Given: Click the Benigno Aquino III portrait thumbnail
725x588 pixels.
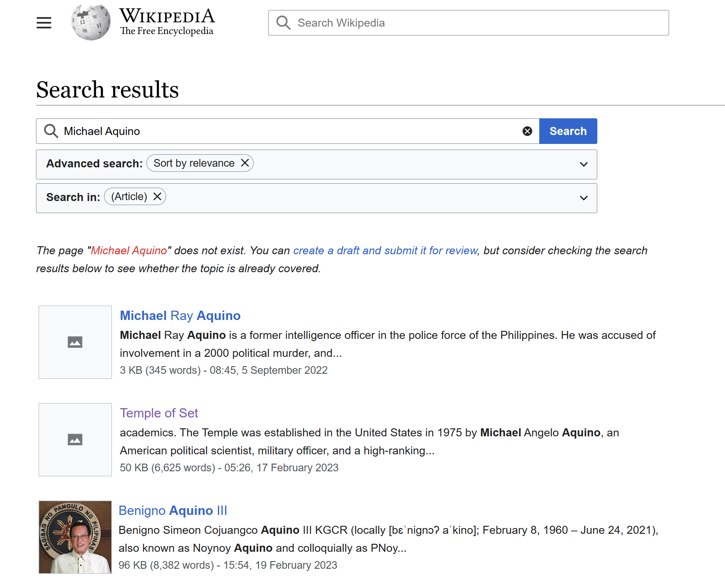Looking at the screenshot, I should [75, 537].
